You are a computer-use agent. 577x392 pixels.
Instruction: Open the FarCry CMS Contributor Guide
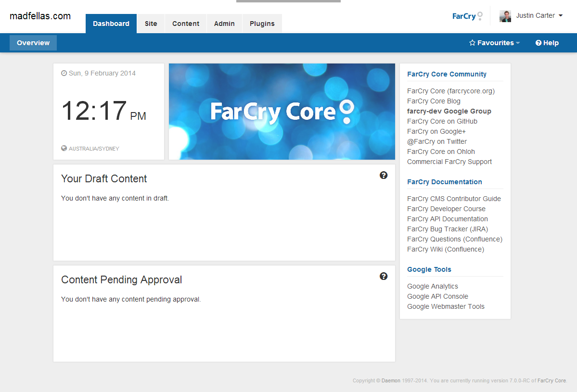[x=454, y=199]
